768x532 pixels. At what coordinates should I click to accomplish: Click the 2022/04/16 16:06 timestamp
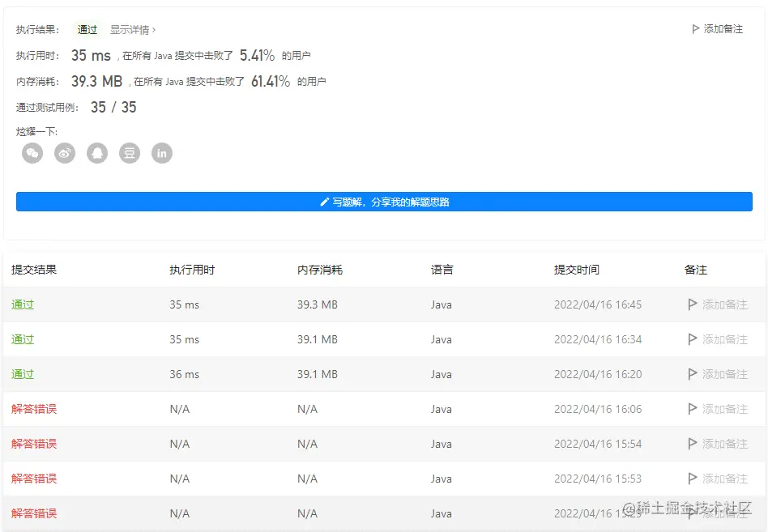pos(598,409)
